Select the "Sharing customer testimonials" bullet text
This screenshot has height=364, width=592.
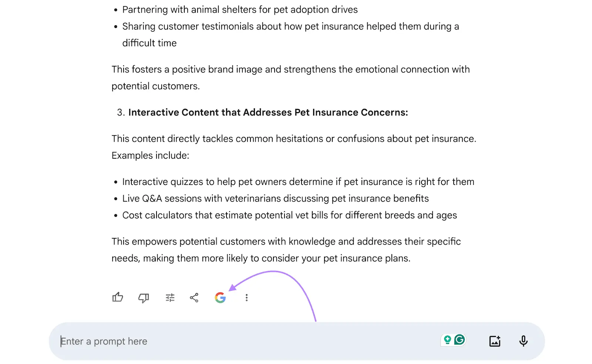click(291, 35)
